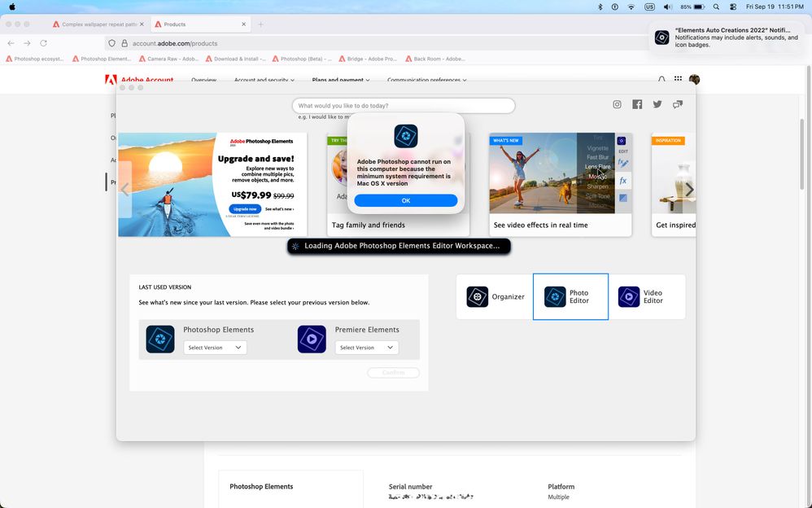
Task: Open Photoshop (Beta) bookmark
Action: pyautogui.click(x=302, y=59)
